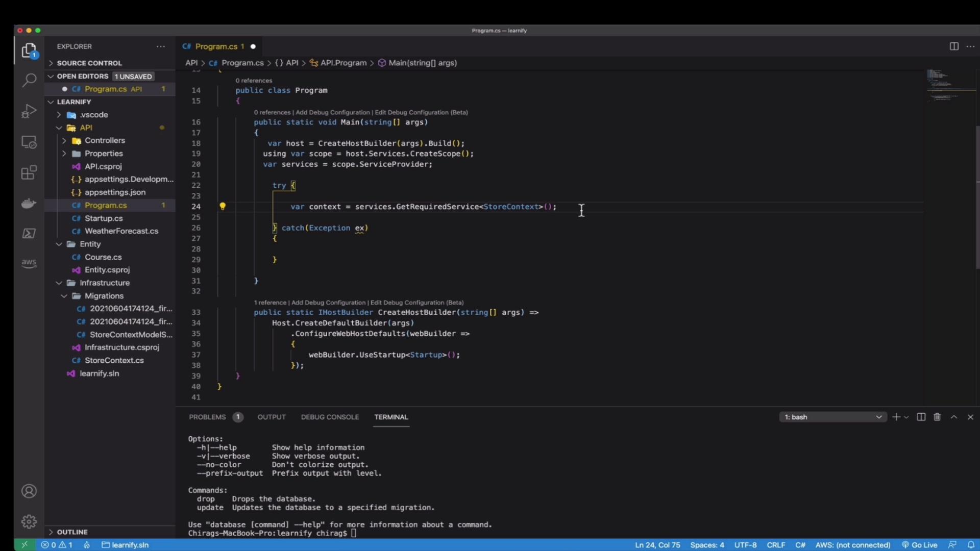
Task: Toggle the OUTLINE section at bottom
Action: click(x=72, y=532)
